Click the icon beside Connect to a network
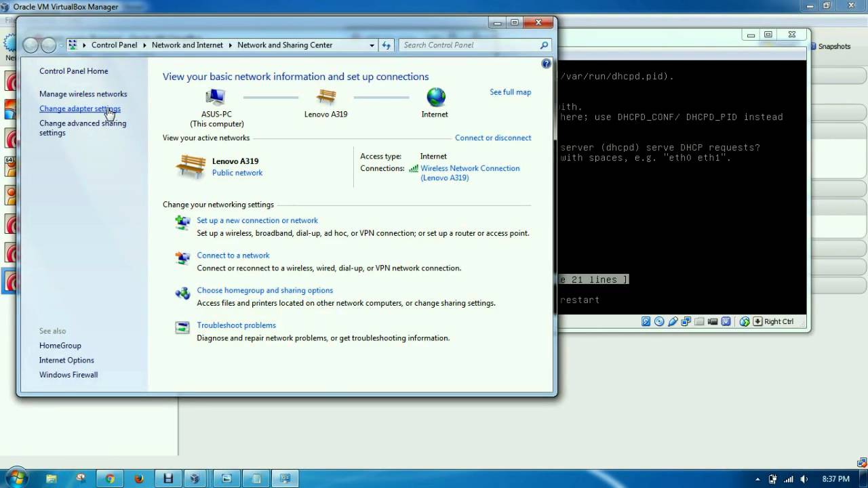Viewport: 868px width, 488px height. [x=182, y=258]
